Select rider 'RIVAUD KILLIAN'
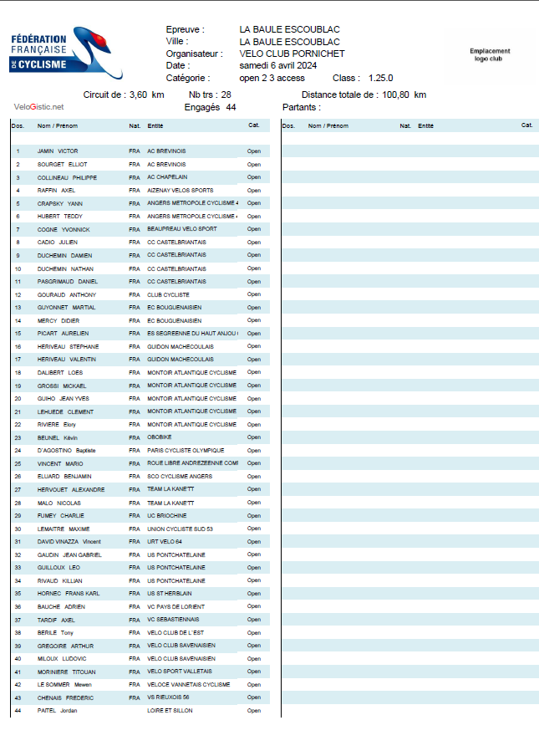 (59, 581)
